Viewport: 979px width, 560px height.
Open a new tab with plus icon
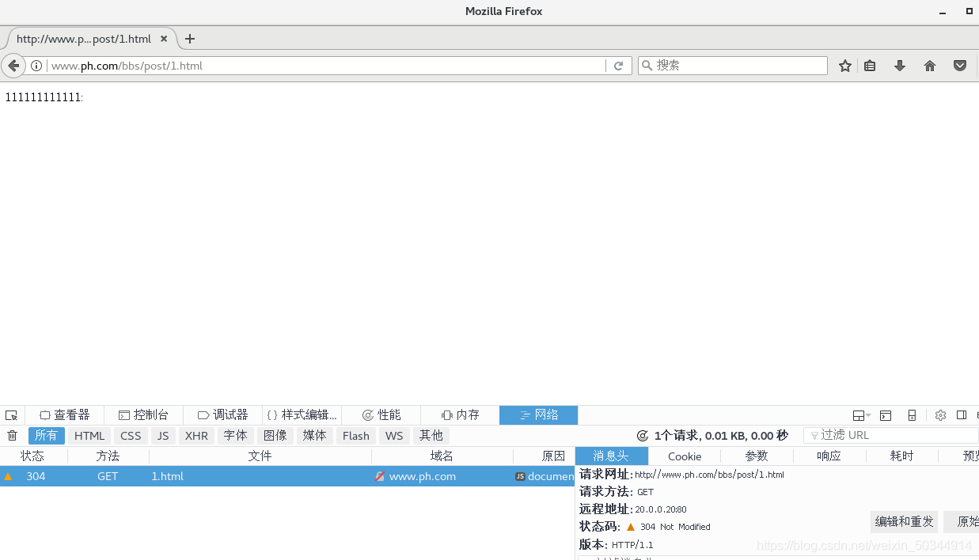pos(190,39)
